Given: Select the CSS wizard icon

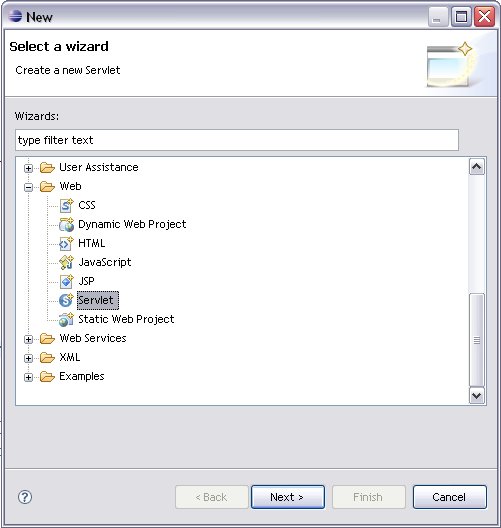Looking at the screenshot, I should (66, 205).
